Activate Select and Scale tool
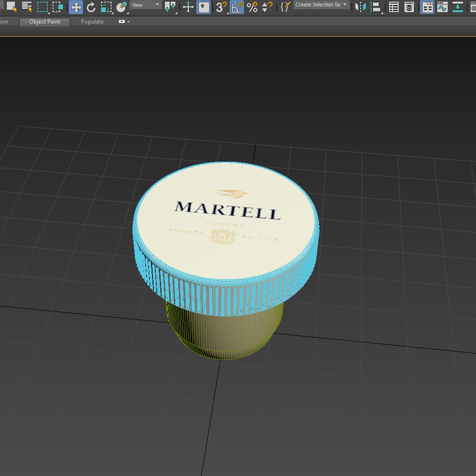 click(106, 7)
